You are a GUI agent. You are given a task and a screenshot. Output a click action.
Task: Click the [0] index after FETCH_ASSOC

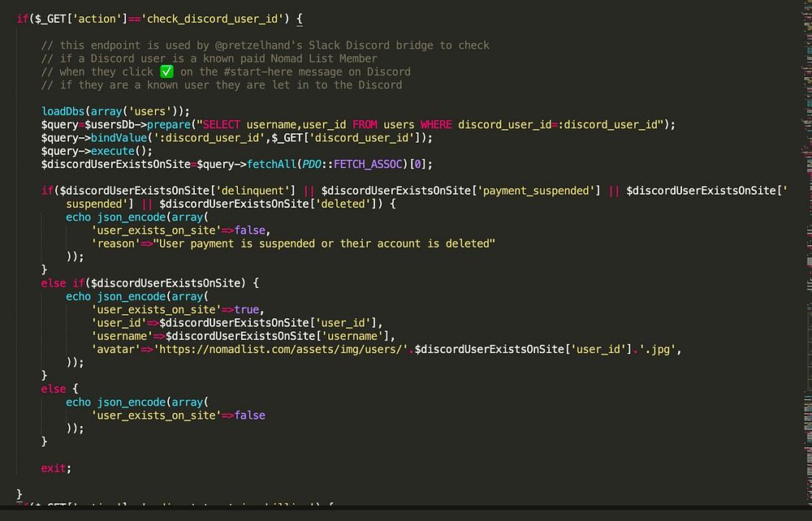[417, 165]
